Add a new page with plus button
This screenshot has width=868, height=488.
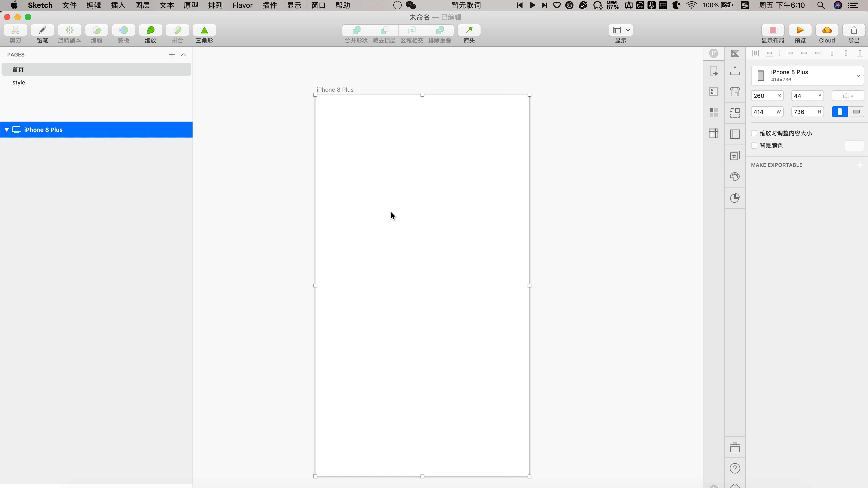click(x=172, y=55)
